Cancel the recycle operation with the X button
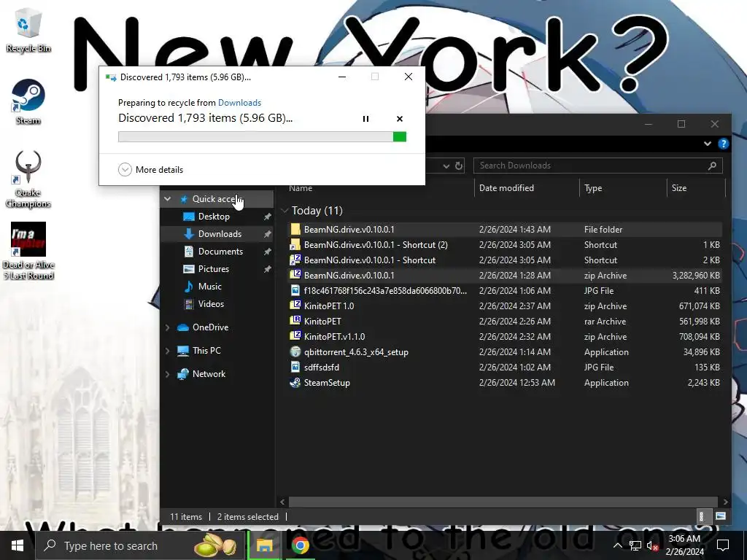Screen dimensions: 747x560 click(x=400, y=119)
